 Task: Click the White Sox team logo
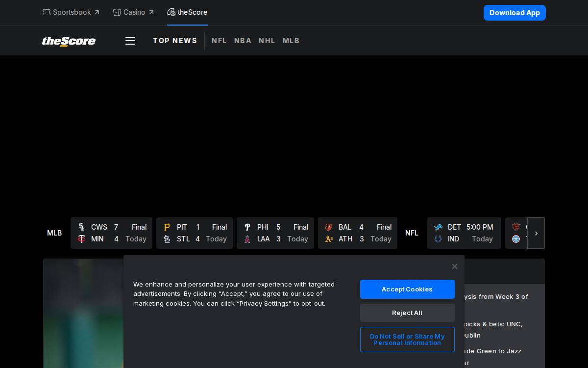pyautogui.click(x=81, y=227)
